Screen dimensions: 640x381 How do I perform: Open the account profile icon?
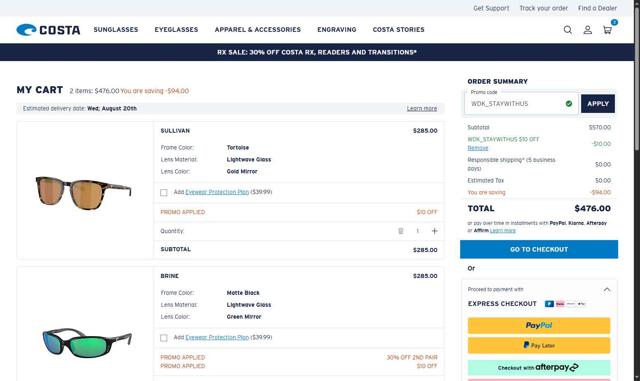(587, 30)
